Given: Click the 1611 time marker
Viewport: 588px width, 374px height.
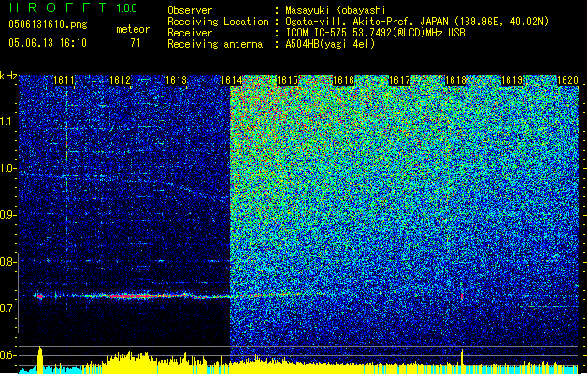Looking at the screenshot, I should [65, 80].
